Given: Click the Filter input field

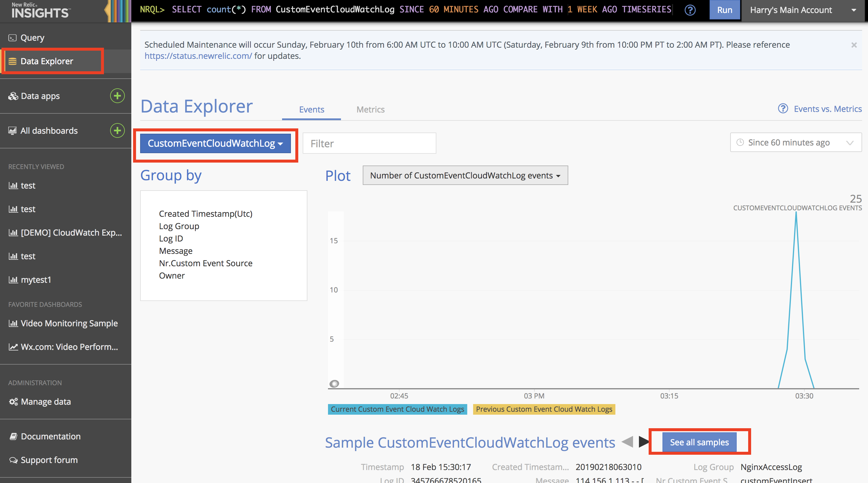Looking at the screenshot, I should [x=369, y=144].
